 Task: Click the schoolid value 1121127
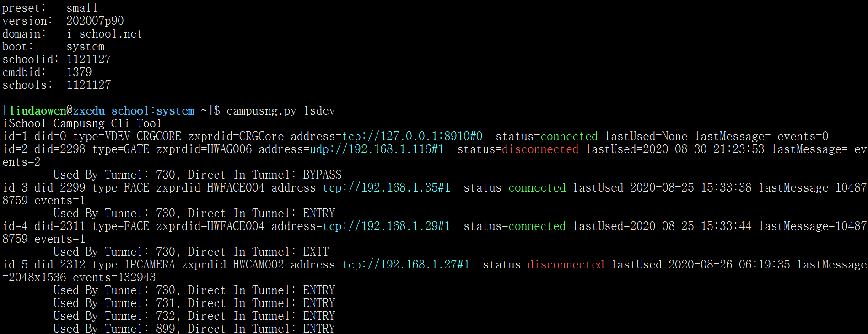pyautogui.click(x=89, y=60)
